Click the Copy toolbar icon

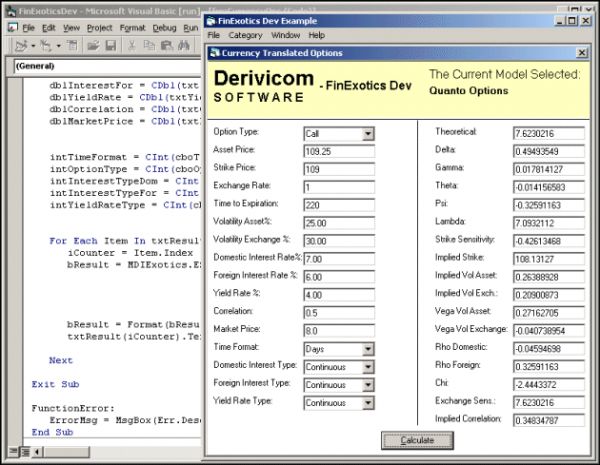(149, 46)
